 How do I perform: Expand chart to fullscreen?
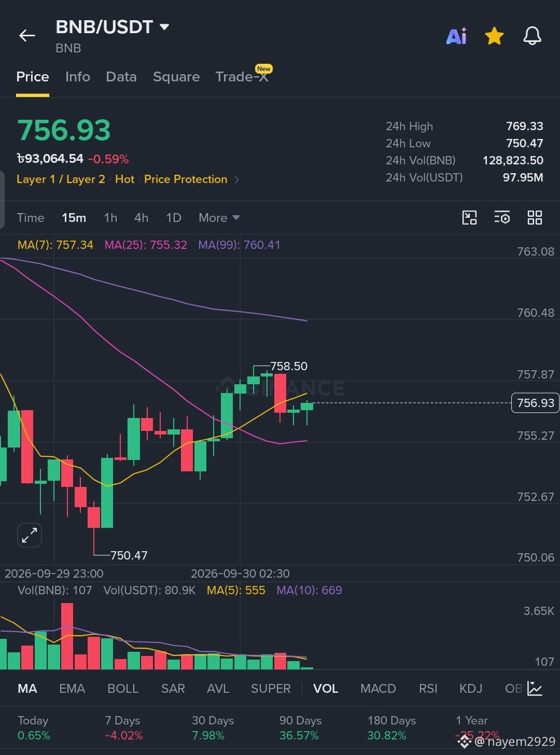pos(30,535)
